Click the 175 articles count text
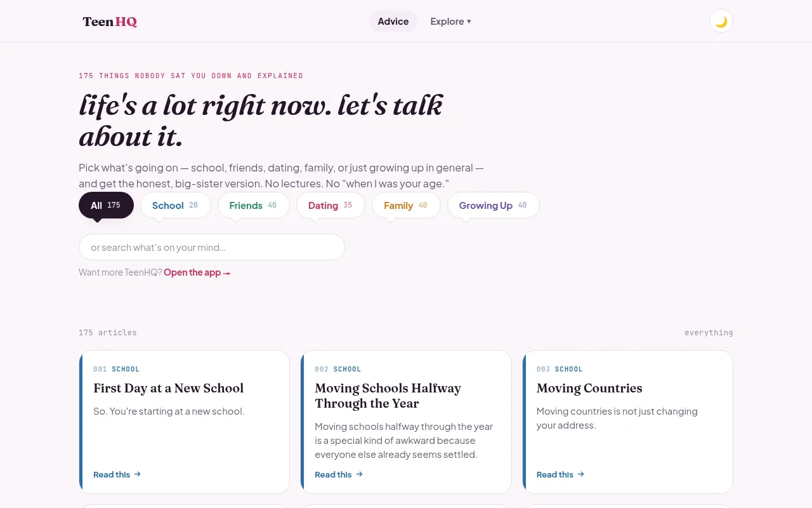The width and height of the screenshot is (812, 508). tap(108, 333)
